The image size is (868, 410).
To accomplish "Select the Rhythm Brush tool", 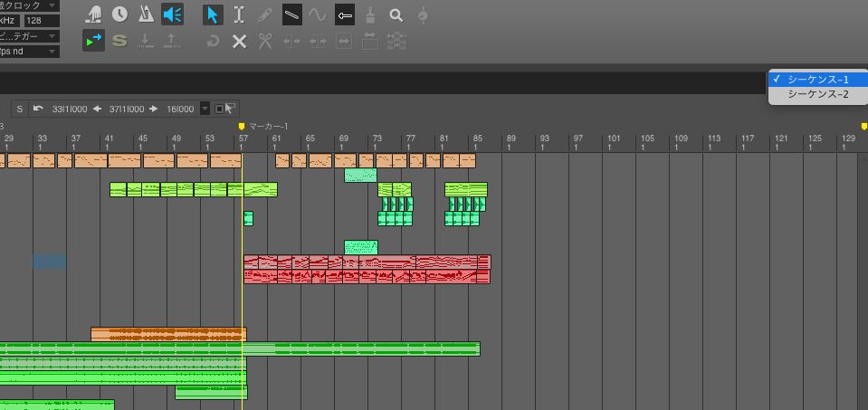I will coord(370,14).
